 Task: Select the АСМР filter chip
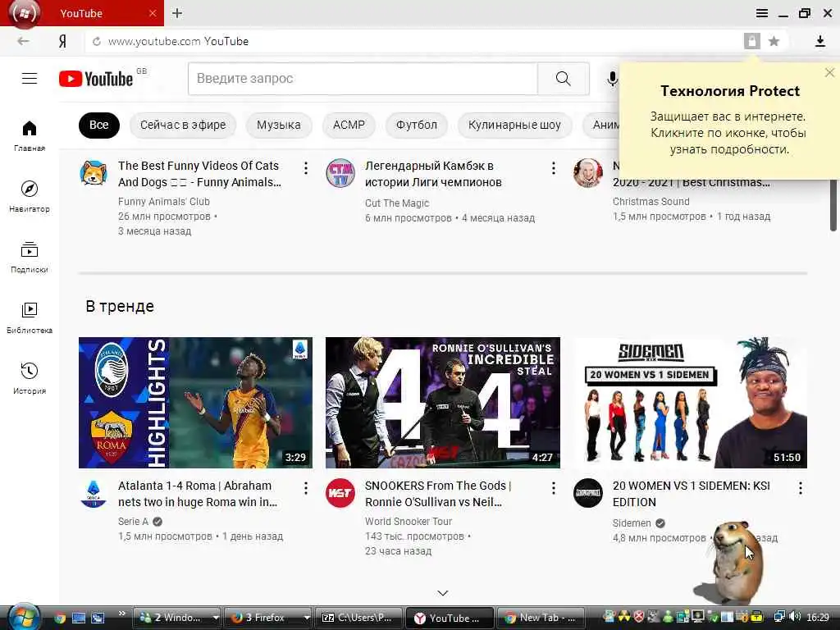click(349, 125)
